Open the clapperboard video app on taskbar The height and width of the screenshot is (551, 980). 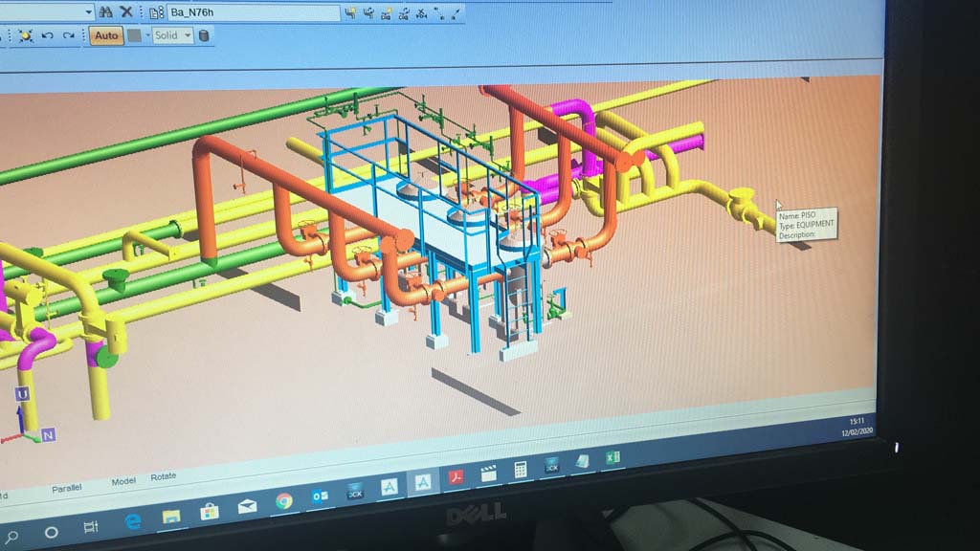(x=488, y=474)
